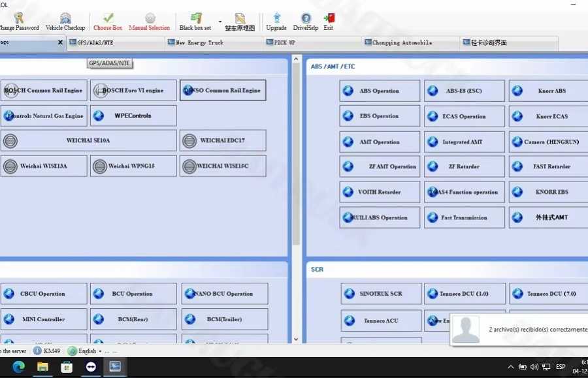Click the Exit toolbar icon
This screenshot has height=378, width=588.
329,22
